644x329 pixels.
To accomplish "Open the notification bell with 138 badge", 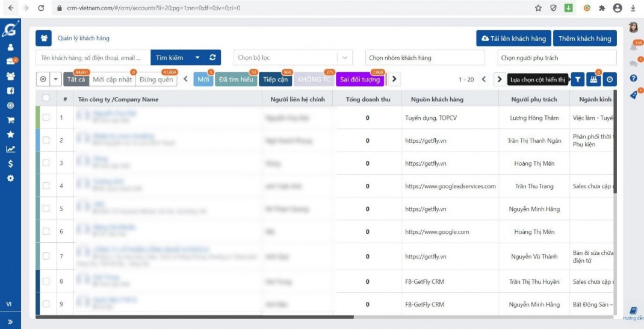I will tap(633, 47).
